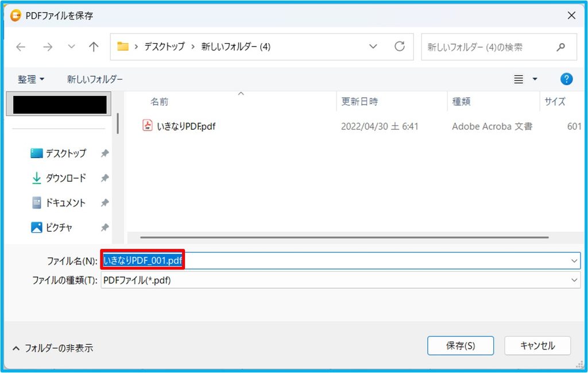
Task: Expand the ファイル名 dropdown arrow
Action: pyautogui.click(x=574, y=260)
